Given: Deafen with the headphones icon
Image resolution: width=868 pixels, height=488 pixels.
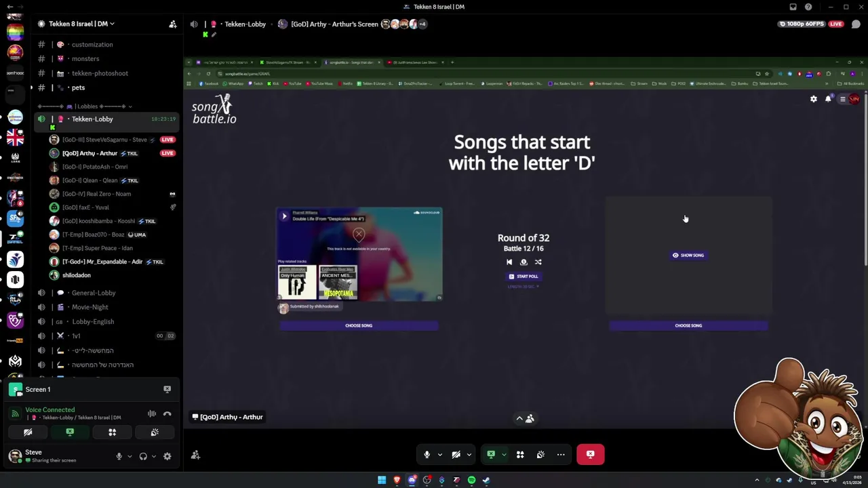Looking at the screenshot, I should (x=143, y=456).
